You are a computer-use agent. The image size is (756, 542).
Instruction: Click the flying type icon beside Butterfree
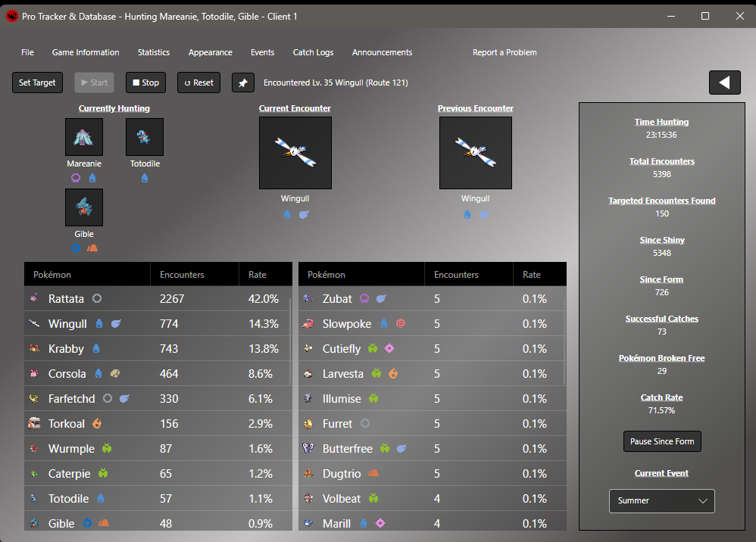click(401, 449)
